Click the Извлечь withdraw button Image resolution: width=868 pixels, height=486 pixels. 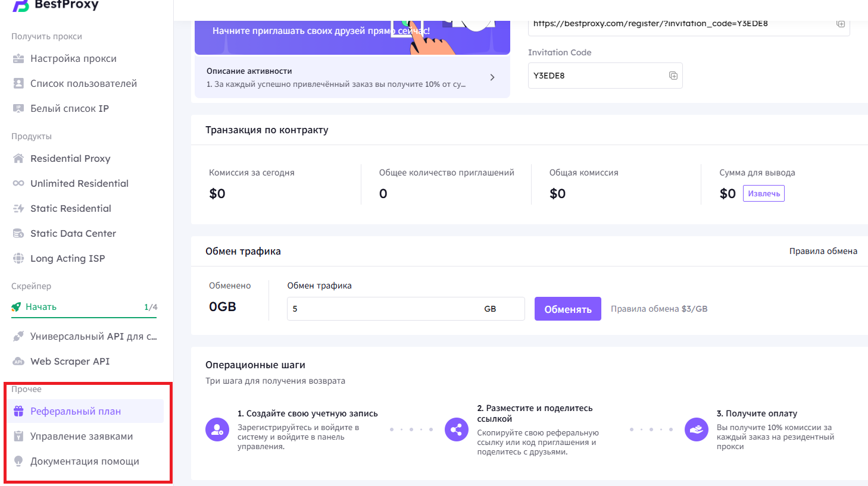click(763, 193)
